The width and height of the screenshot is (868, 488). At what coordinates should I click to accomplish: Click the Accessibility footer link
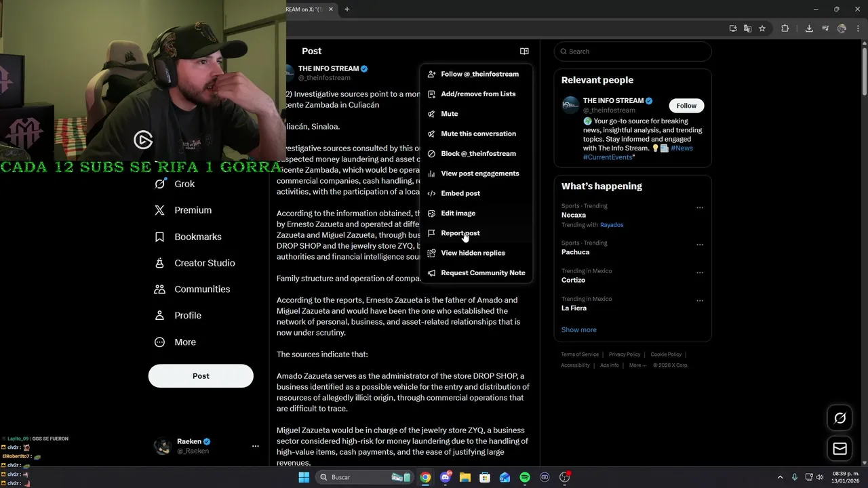(x=575, y=365)
